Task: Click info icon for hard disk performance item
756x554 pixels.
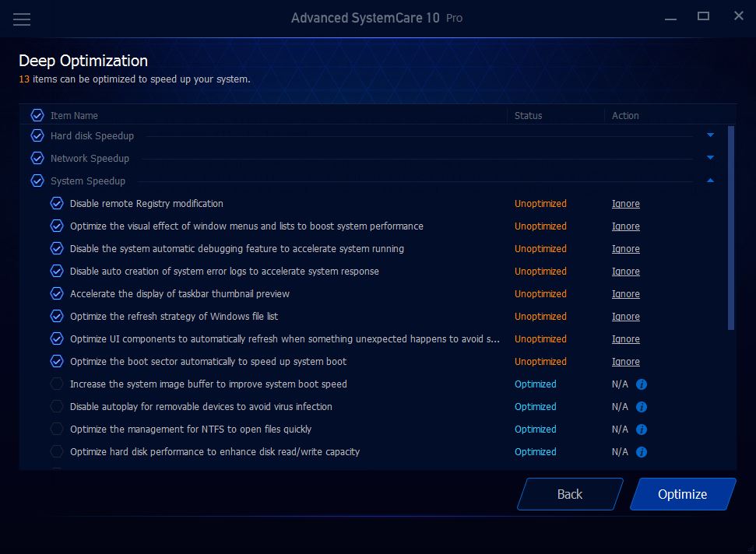Action: coord(642,452)
